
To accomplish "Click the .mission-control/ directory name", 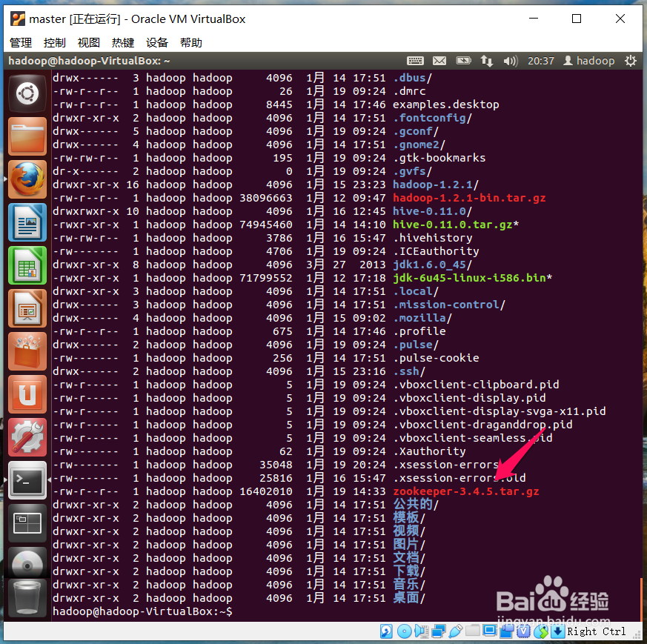I will coord(449,305).
